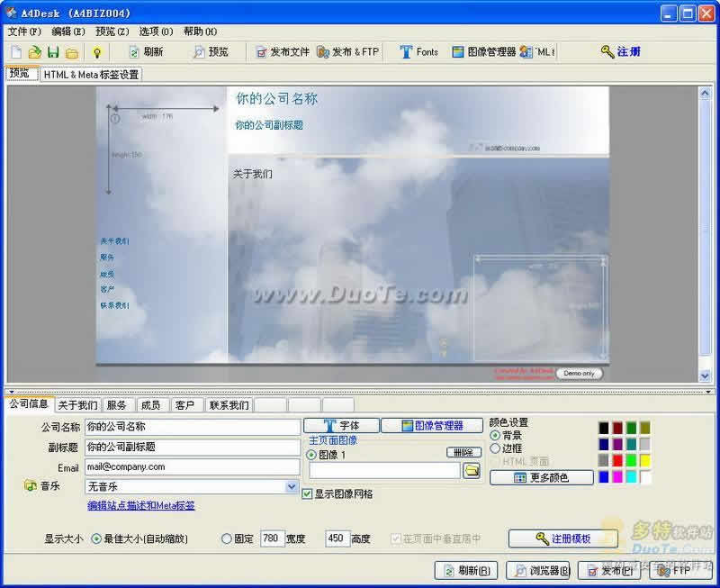
Task: Select the 背景 color radio button
Action: click(x=495, y=435)
